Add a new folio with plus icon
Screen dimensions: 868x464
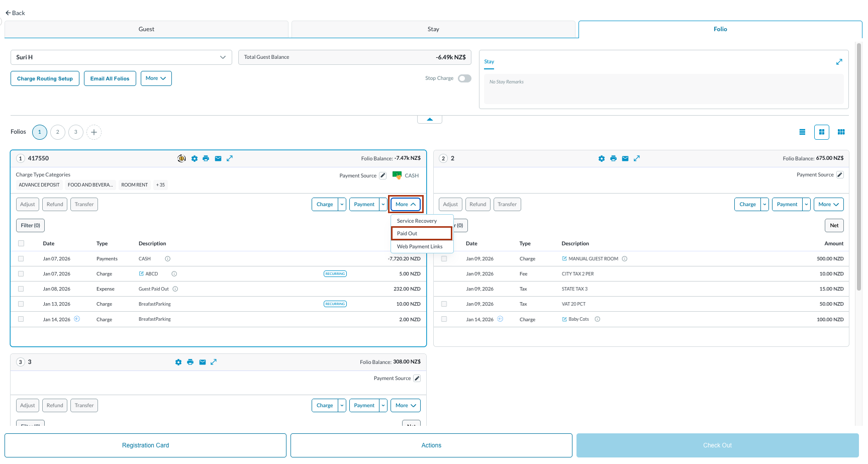(94, 132)
